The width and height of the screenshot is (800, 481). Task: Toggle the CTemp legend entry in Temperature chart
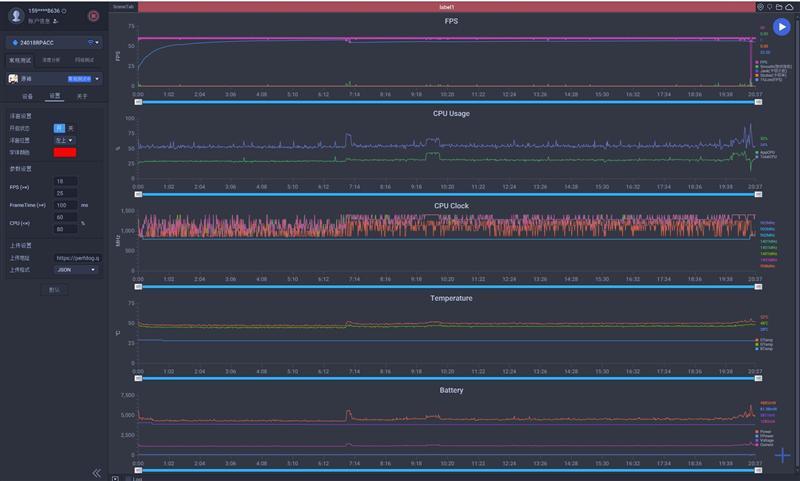pyautogui.click(x=764, y=340)
